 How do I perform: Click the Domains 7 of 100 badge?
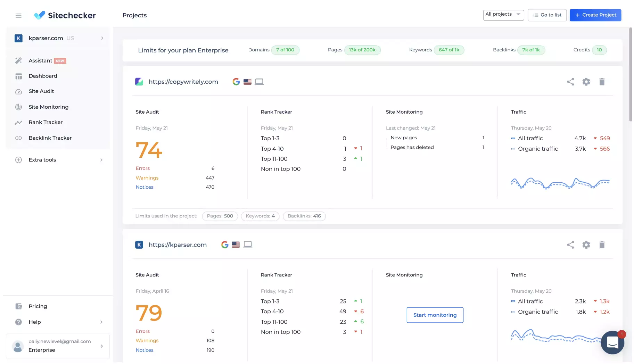(x=285, y=50)
